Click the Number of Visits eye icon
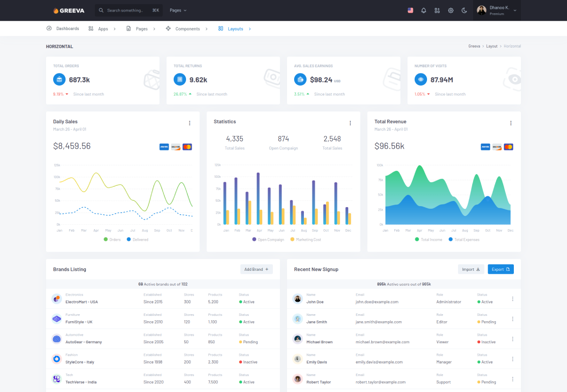 pyautogui.click(x=421, y=80)
